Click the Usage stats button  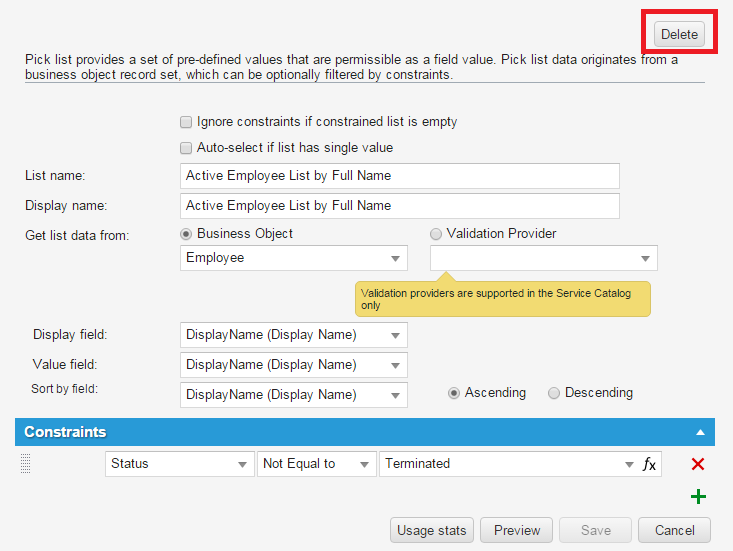(432, 530)
